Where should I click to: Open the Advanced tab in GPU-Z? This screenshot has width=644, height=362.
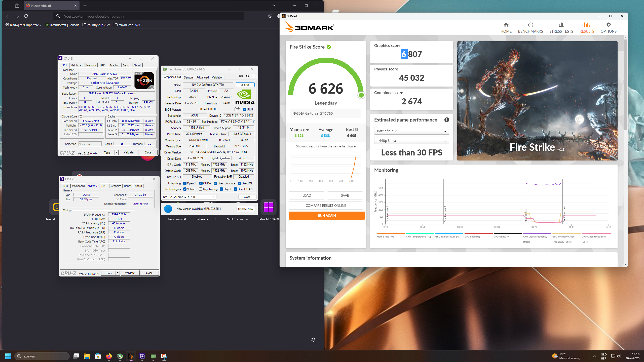(x=203, y=77)
